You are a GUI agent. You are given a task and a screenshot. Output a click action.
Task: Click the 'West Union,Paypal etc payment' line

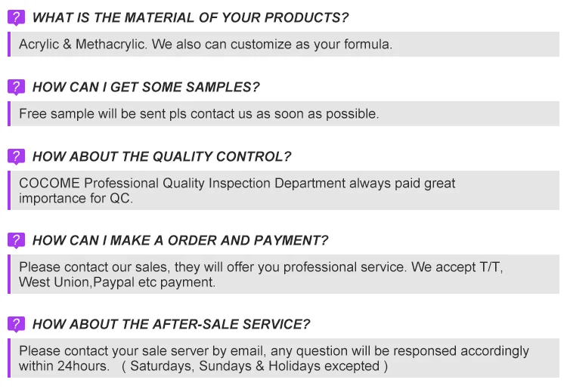pos(117,282)
